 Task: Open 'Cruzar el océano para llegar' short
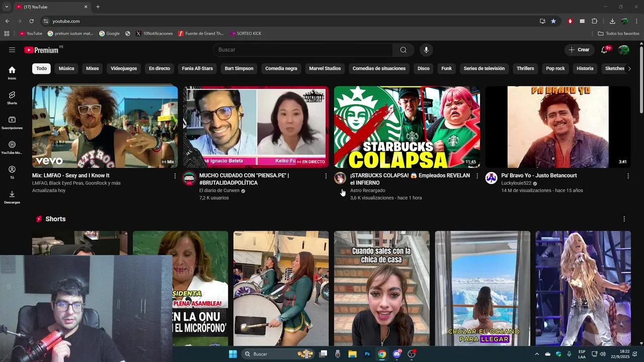[x=482, y=289]
